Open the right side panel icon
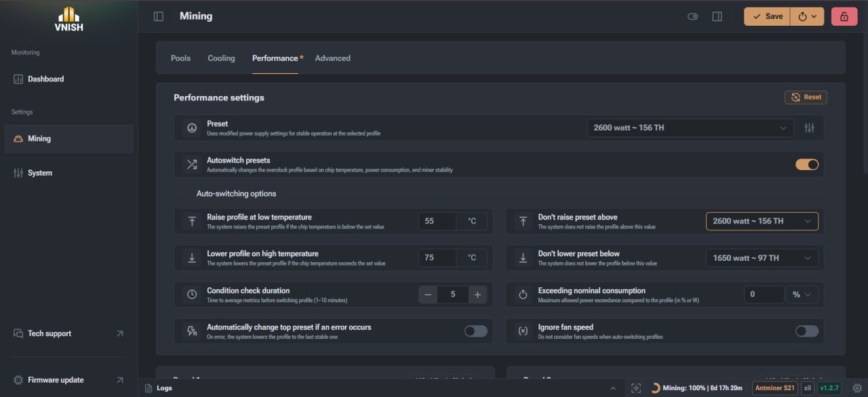The height and width of the screenshot is (397, 868). 717,16
